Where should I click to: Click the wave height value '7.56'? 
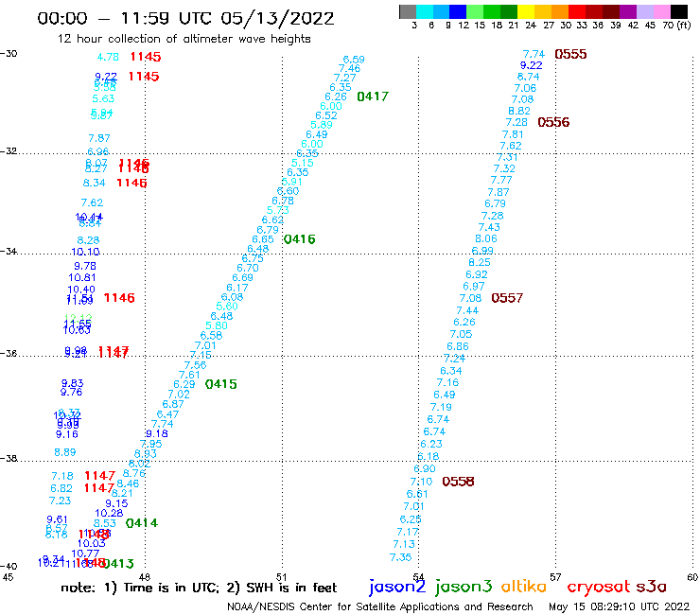(x=196, y=365)
